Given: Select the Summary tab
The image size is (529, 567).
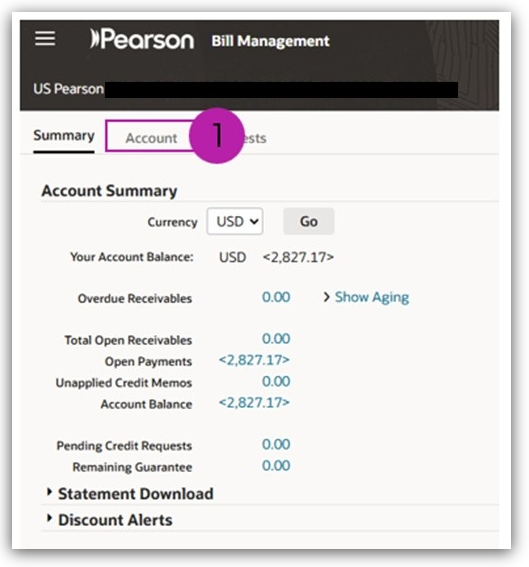Looking at the screenshot, I should click(x=64, y=136).
